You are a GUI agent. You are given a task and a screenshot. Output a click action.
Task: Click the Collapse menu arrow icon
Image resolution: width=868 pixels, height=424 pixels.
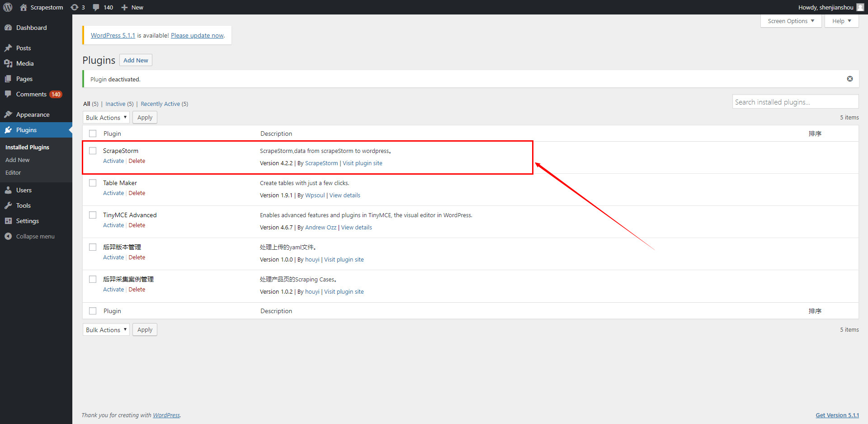pyautogui.click(x=8, y=236)
